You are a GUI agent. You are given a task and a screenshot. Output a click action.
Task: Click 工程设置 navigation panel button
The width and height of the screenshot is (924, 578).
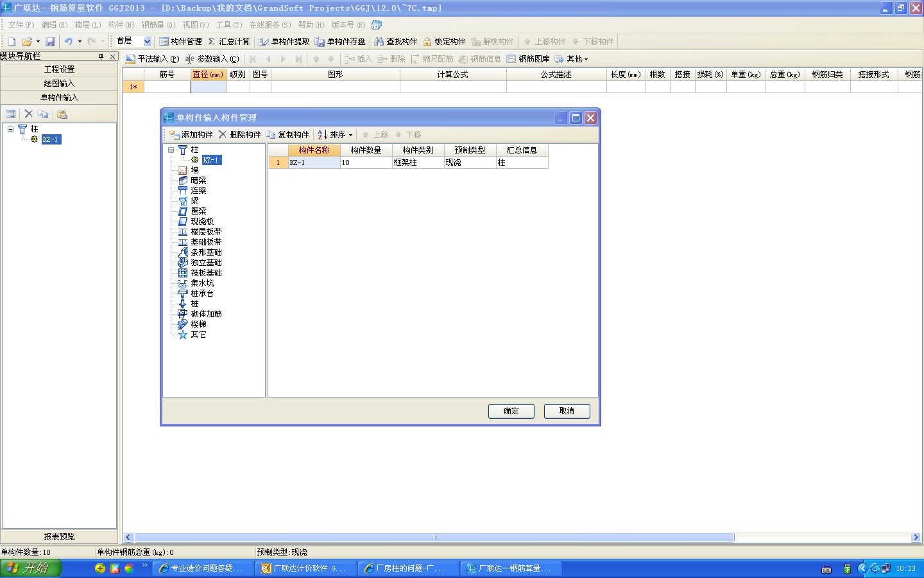tap(59, 69)
